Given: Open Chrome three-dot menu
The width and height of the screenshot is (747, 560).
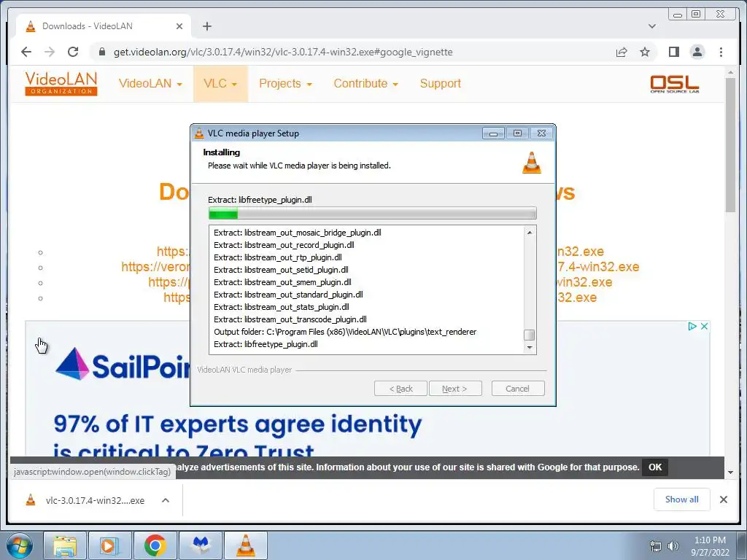Looking at the screenshot, I should (x=721, y=52).
